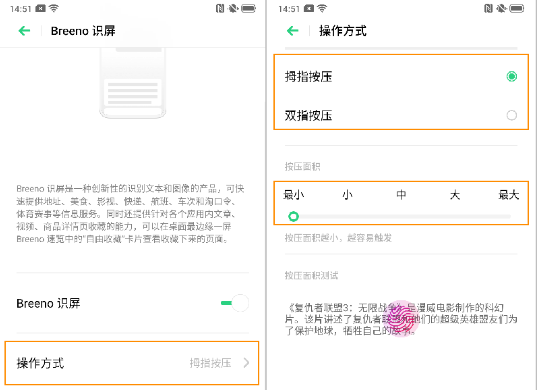Go back from the 操作方式 screen
Screen dimensions: 539x390
293,31
